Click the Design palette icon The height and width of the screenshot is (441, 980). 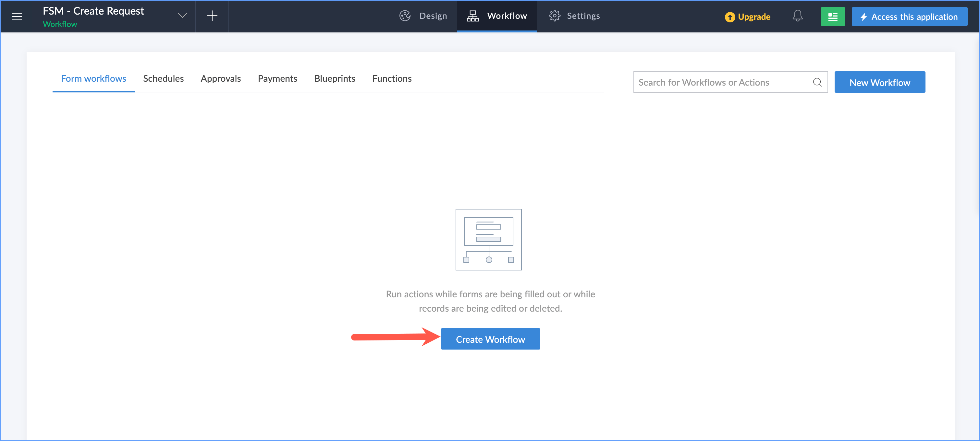(405, 16)
